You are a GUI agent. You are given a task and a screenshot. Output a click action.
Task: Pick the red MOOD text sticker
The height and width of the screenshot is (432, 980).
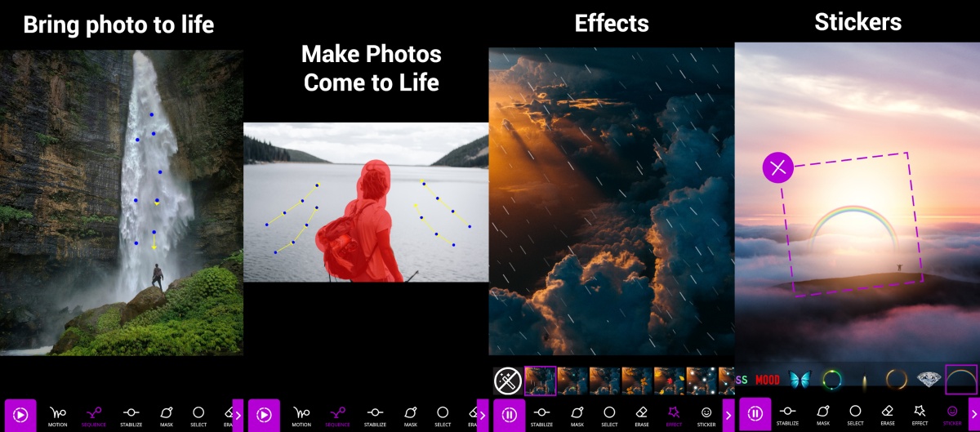tap(767, 380)
